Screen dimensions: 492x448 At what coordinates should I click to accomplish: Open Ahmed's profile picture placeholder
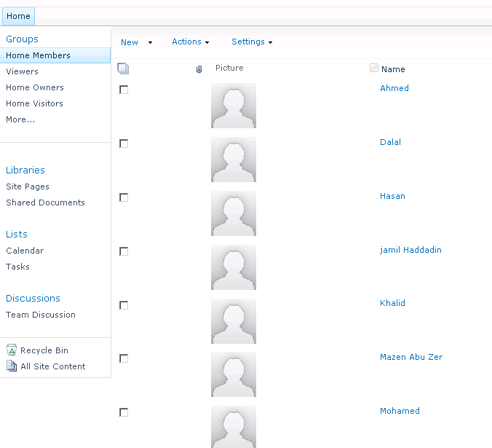[234, 106]
